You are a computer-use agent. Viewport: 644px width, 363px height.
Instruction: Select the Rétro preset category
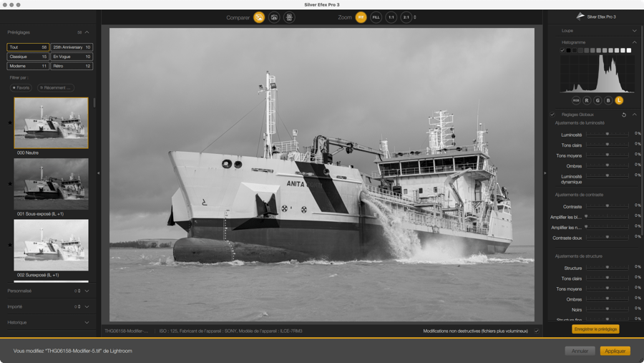[72, 66]
